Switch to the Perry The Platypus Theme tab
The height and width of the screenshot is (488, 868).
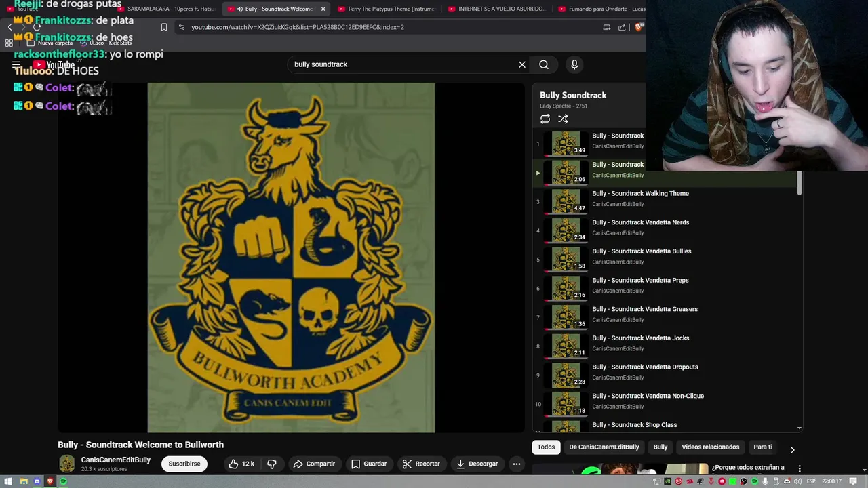[x=387, y=9]
